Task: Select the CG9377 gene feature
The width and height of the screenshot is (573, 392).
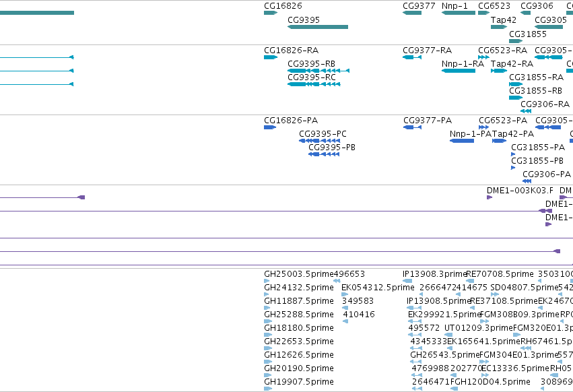Action: (412, 13)
